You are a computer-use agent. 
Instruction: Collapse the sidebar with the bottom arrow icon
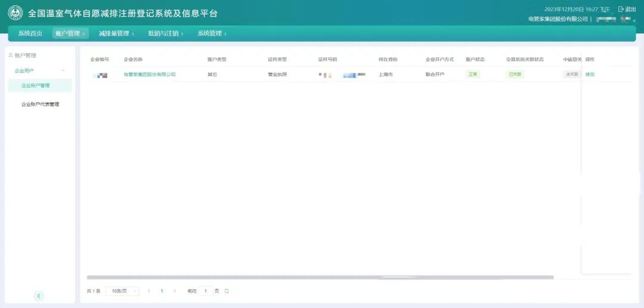coord(39,295)
